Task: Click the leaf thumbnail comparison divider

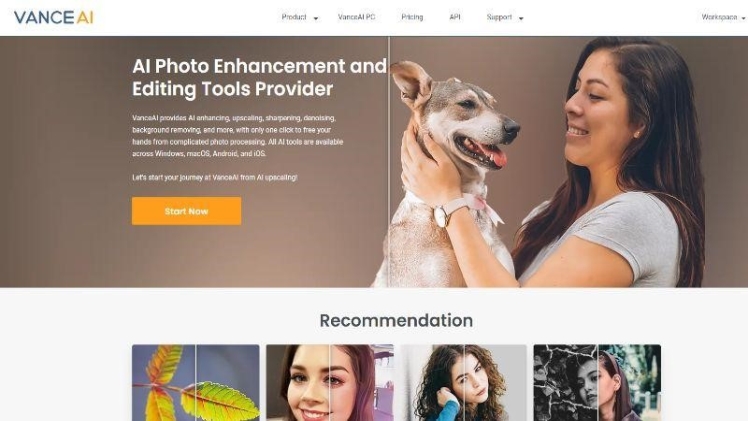Action: [x=196, y=383]
